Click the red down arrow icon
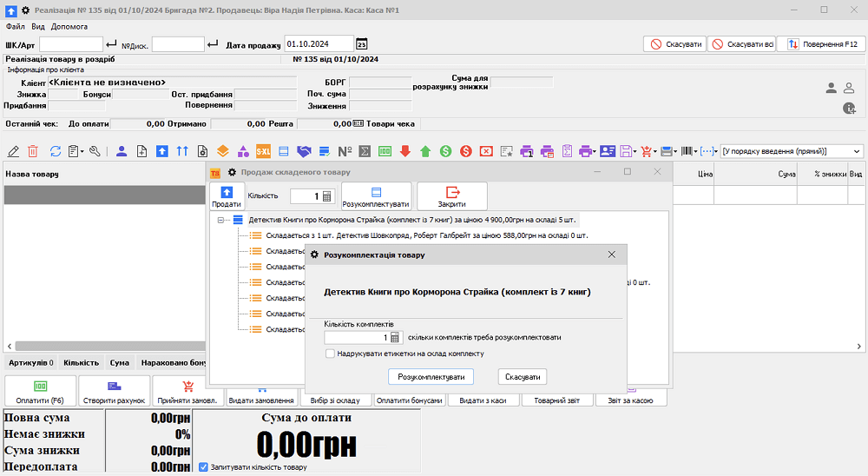This screenshot has height=476, width=868. click(405, 151)
